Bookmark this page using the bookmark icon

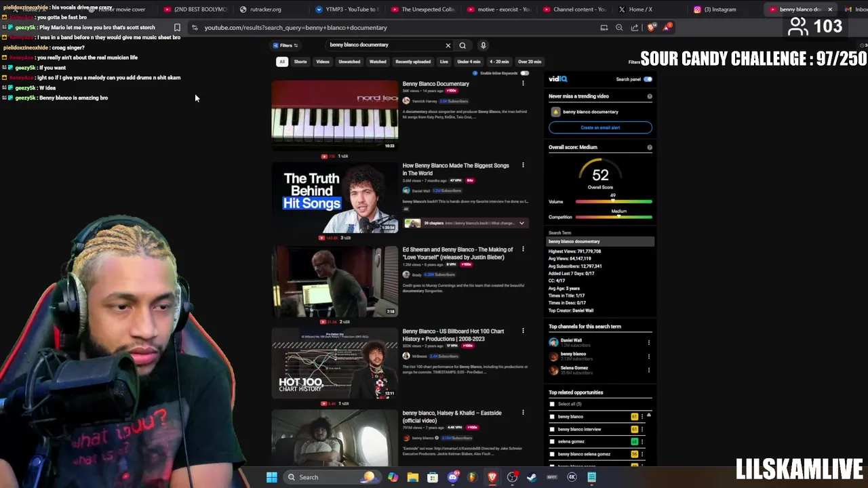[x=177, y=28]
